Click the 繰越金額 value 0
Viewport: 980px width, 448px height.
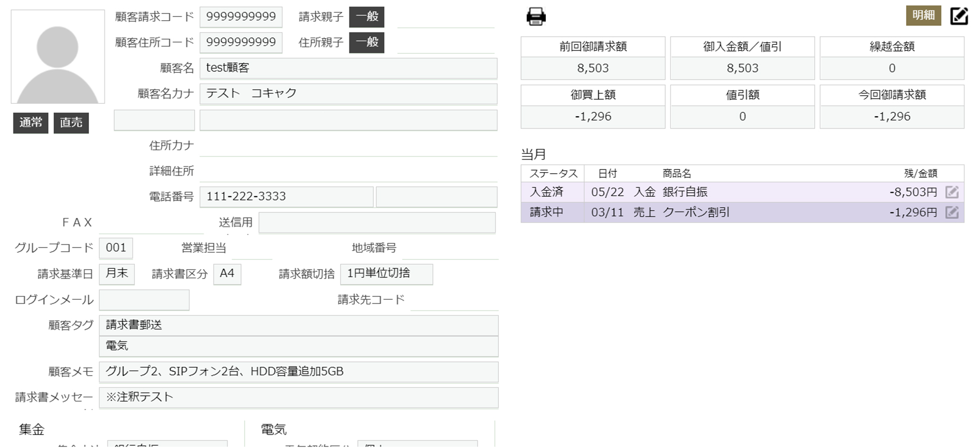coord(892,68)
